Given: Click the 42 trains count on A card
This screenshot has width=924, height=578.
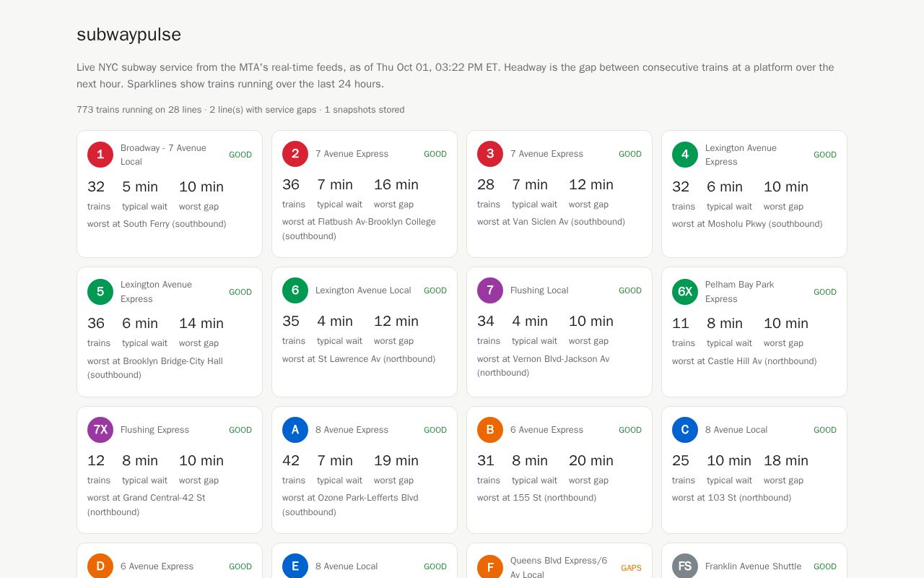Looking at the screenshot, I should [291, 460].
